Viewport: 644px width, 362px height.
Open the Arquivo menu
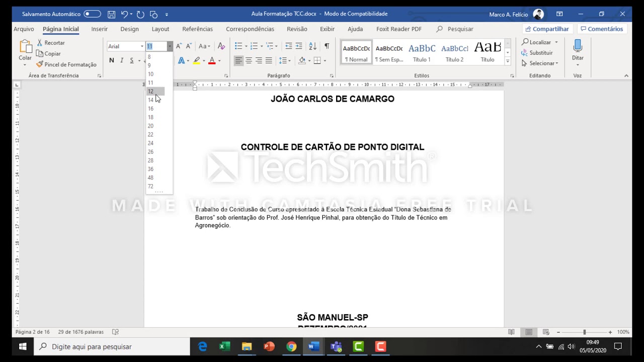pos(24,29)
